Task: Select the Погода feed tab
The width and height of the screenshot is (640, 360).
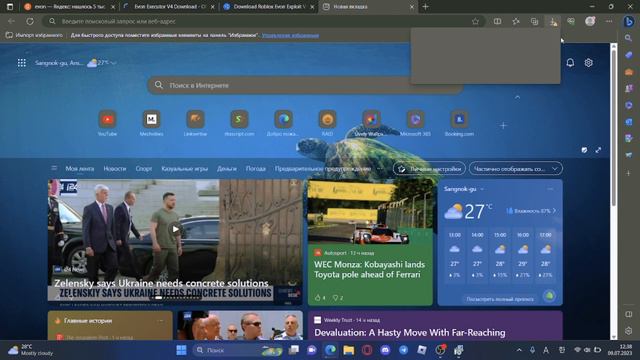Action: pyautogui.click(x=256, y=168)
